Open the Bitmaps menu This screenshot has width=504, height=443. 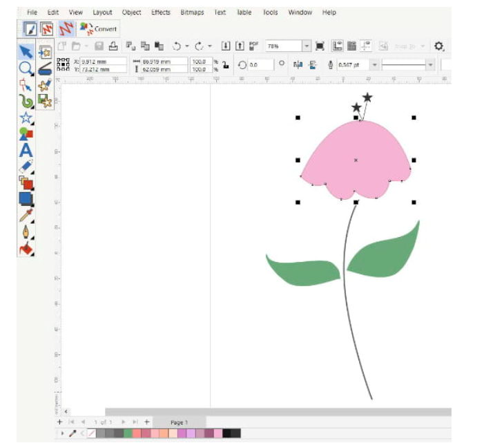[x=191, y=12]
